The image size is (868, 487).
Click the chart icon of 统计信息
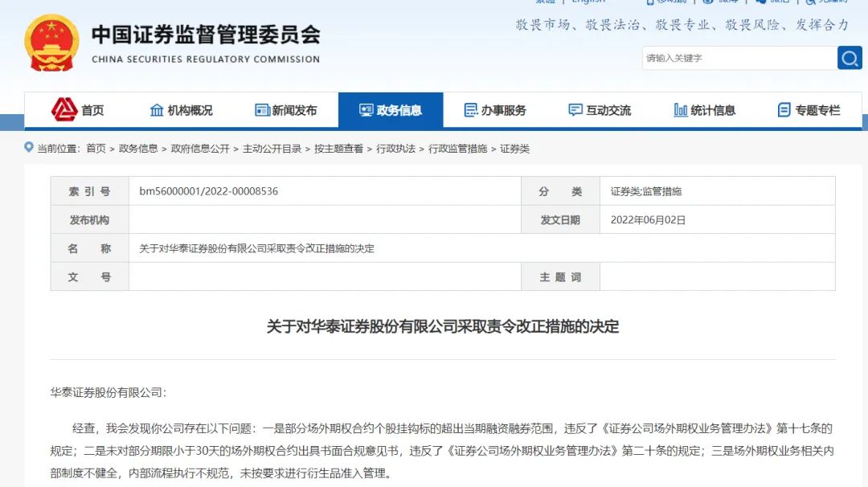(681, 110)
